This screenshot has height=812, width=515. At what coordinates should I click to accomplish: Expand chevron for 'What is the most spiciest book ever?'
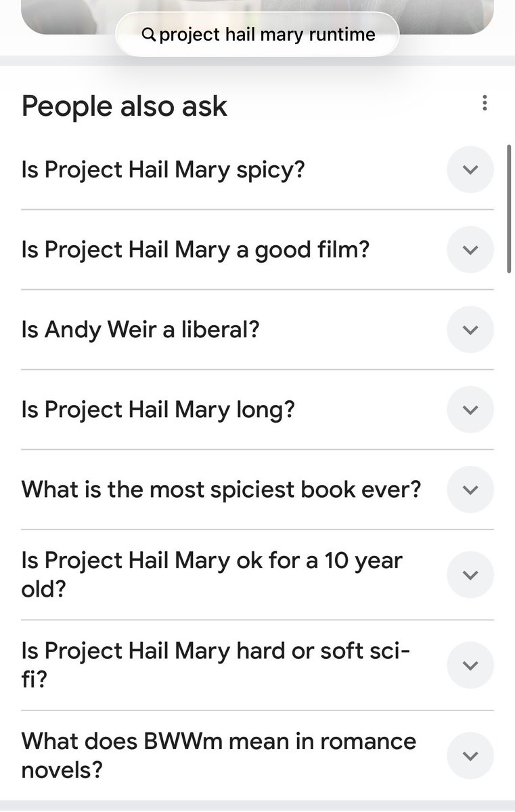[470, 490]
